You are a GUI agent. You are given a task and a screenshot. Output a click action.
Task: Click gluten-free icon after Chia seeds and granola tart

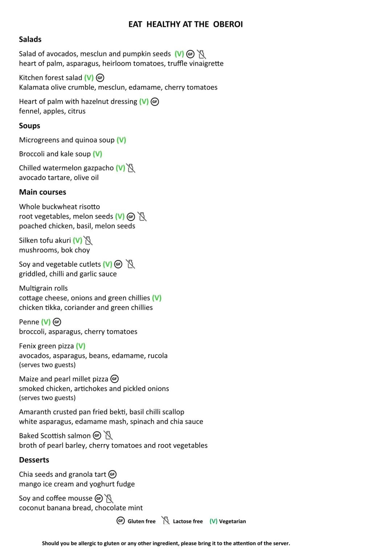[x=113, y=474]
